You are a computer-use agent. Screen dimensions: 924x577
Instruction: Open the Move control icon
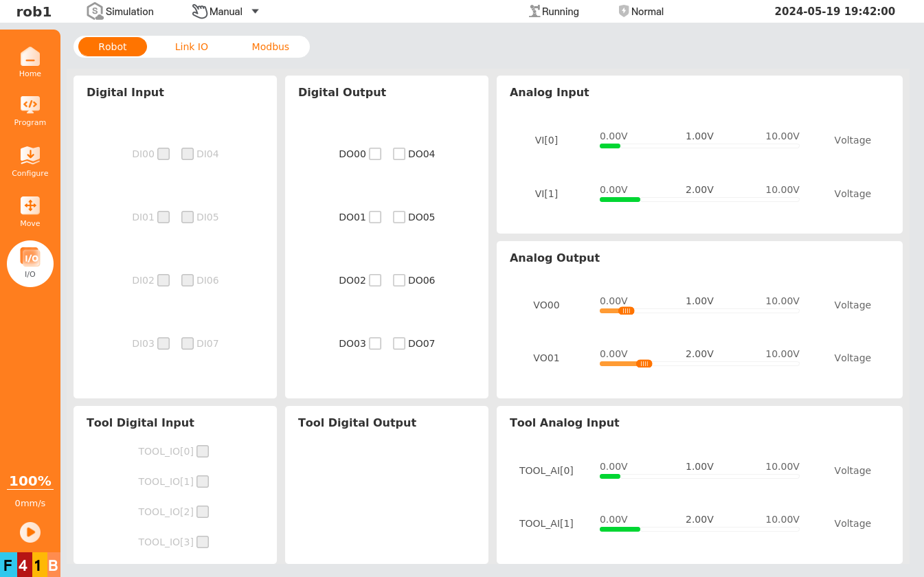point(30,206)
